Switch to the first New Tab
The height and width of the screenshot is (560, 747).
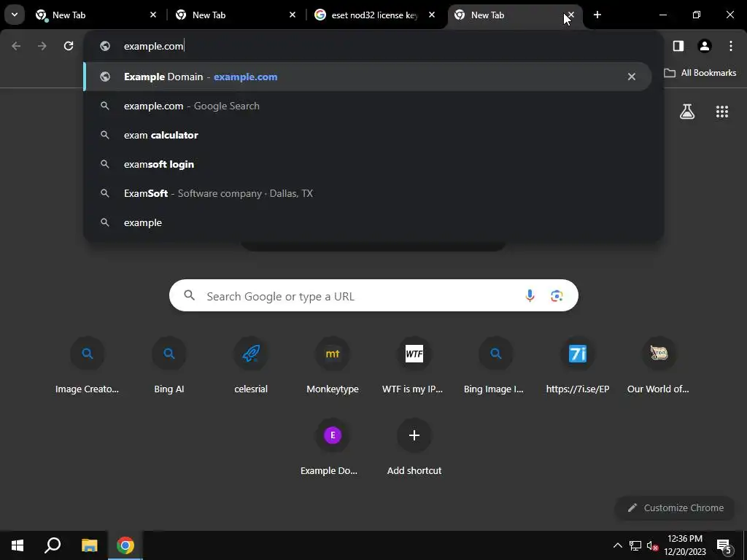pos(96,15)
